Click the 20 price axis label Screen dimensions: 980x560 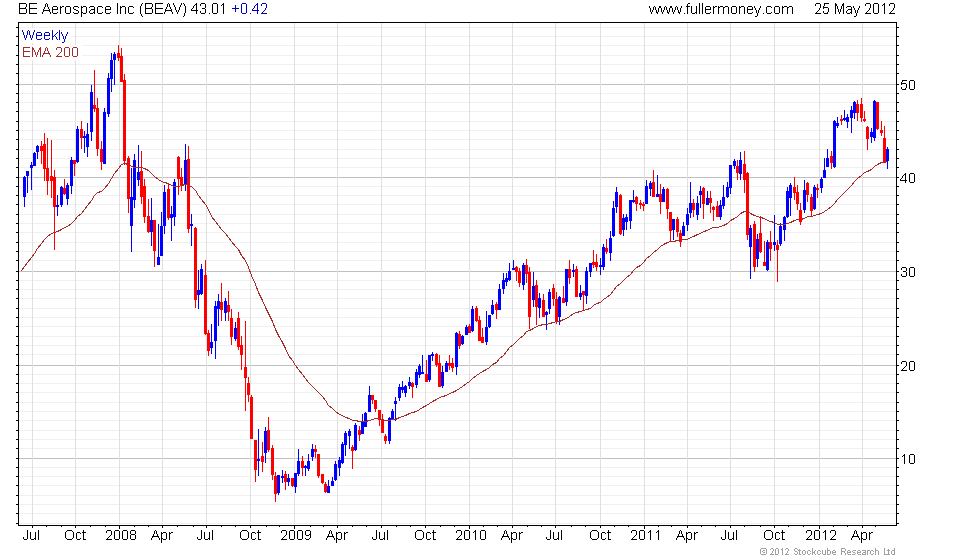(908, 366)
